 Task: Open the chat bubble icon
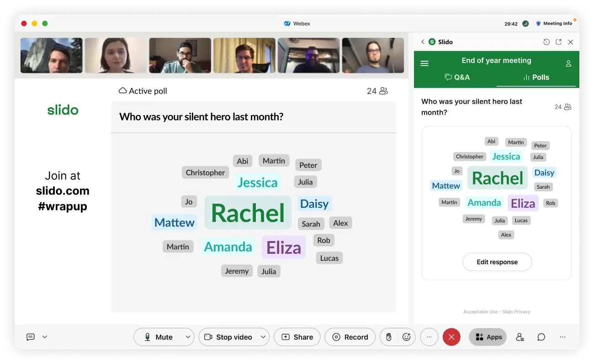click(x=541, y=337)
